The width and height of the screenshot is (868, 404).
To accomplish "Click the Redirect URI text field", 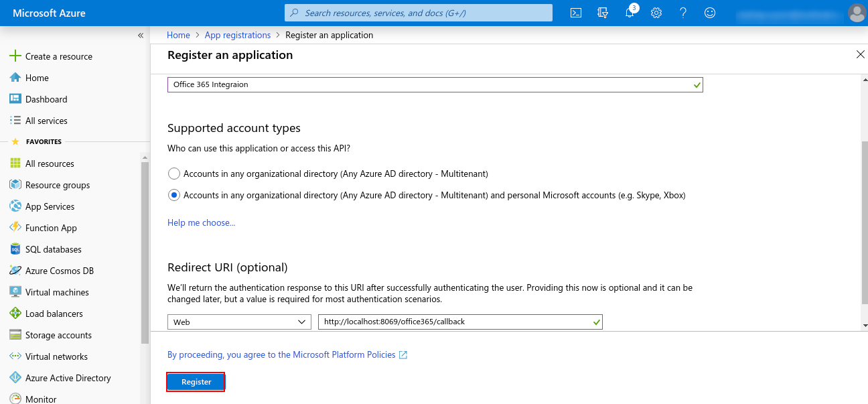I will (x=455, y=322).
